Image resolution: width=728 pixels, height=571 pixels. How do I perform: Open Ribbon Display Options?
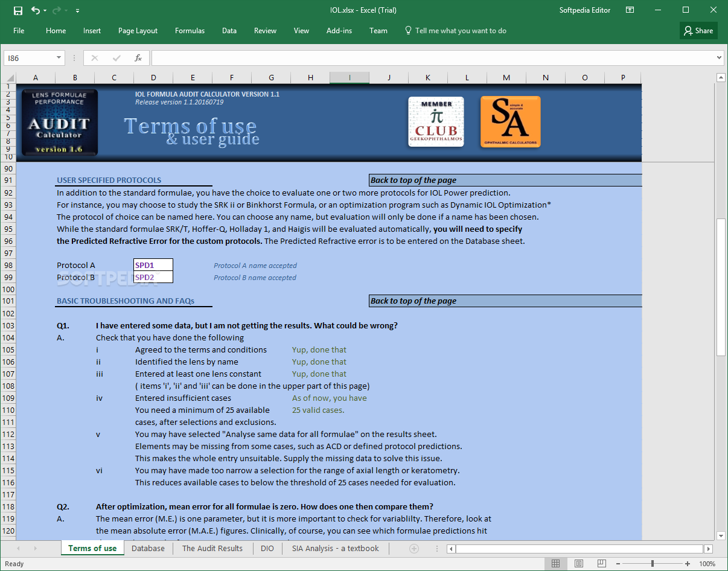[630, 10]
